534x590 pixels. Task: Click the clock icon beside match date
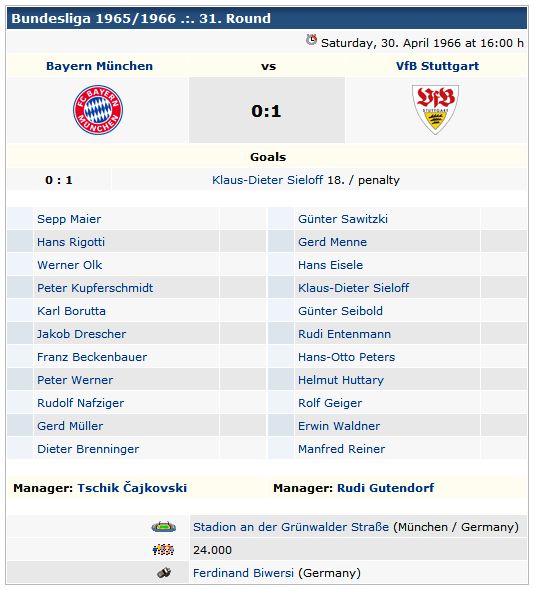[311, 40]
